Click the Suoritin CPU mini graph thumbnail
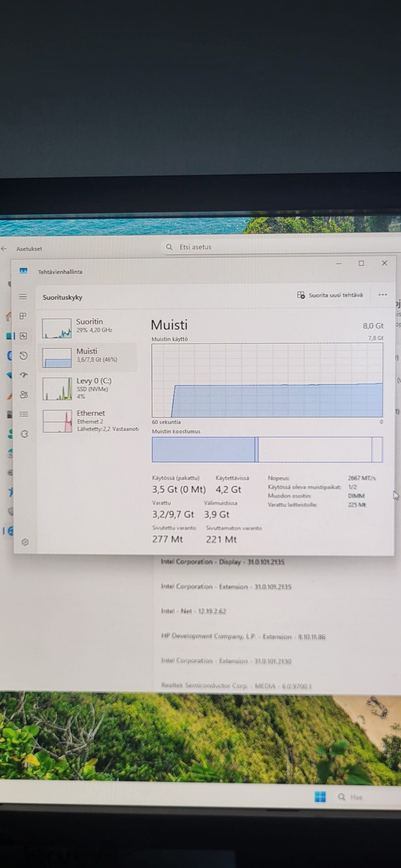The image size is (401, 868). (x=57, y=328)
